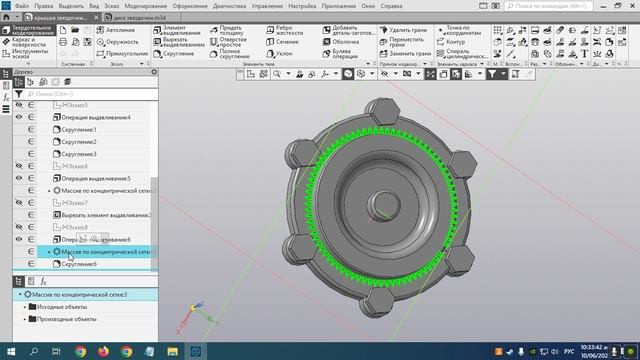The width and height of the screenshot is (640, 360).
Task: Show hidden Эскиз:8 via its eye icon
Action: (19, 227)
